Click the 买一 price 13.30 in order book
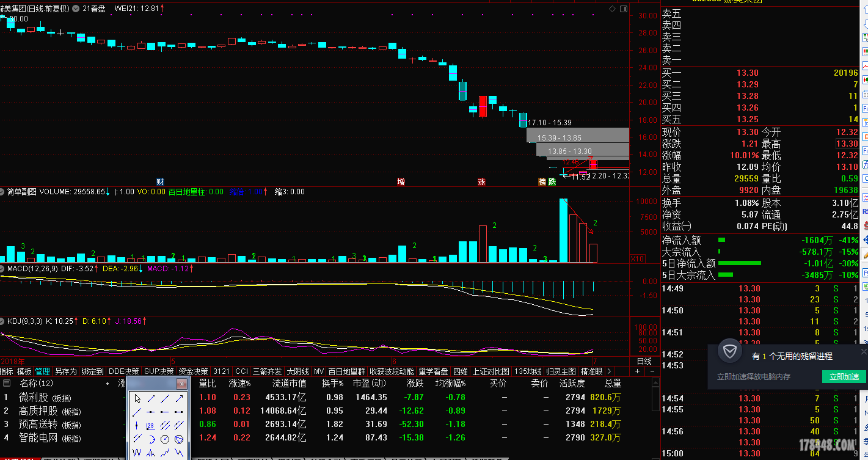This screenshot has width=868, height=460. (748, 73)
